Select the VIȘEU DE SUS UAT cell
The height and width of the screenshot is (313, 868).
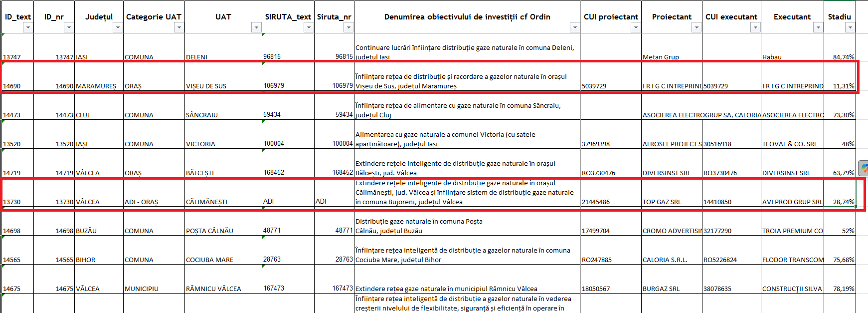click(223, 76)
